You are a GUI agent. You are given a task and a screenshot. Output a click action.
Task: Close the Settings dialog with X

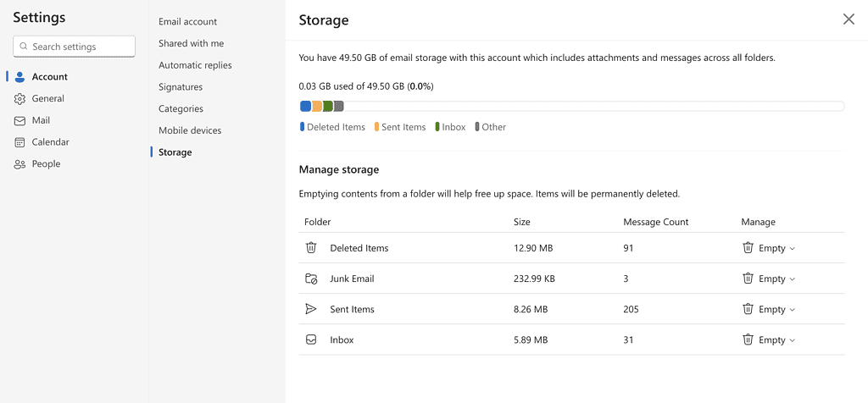click(x=849, y=20)
